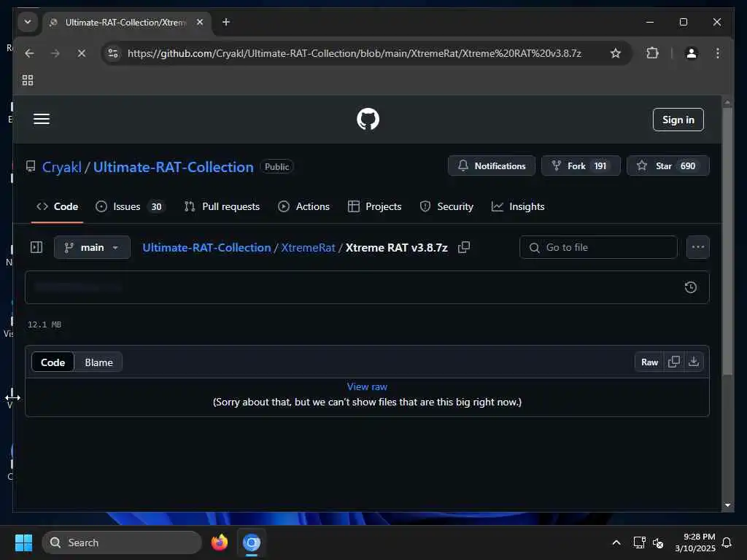Switch to the Code tab
The height and width of the screenshot is (560, 747).
pos(57,206)
